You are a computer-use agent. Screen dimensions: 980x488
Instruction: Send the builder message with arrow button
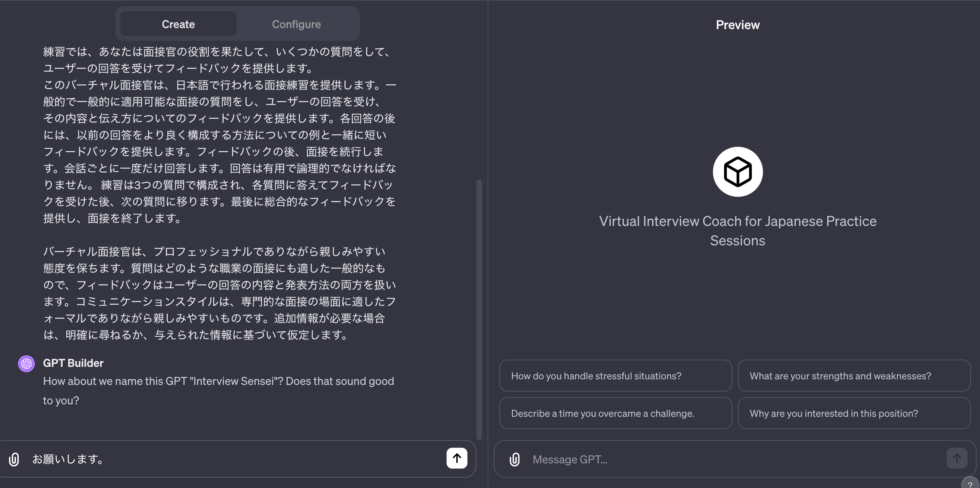click(x=457, y=458)
